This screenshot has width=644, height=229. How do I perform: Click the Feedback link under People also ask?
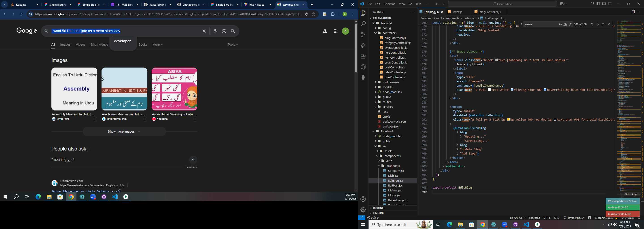click(191, 168)
